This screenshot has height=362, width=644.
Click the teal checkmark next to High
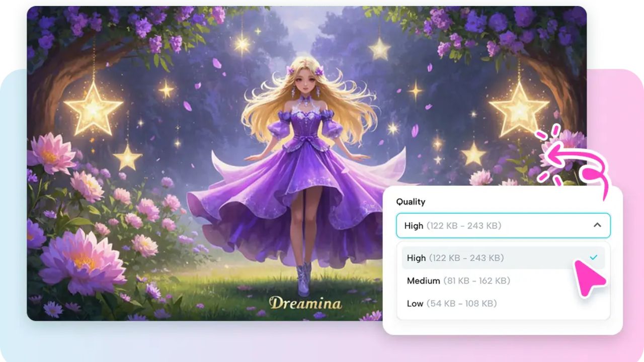point(594,257)
